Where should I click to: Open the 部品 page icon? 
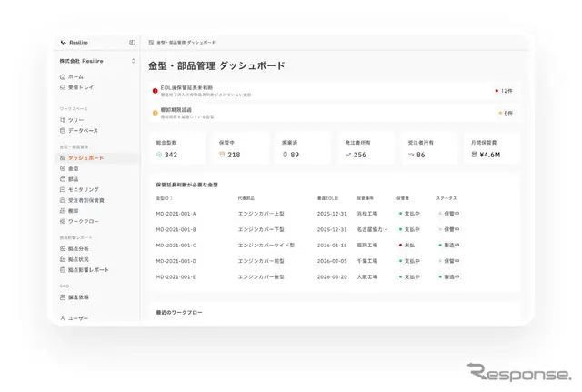tap(63, 179)
